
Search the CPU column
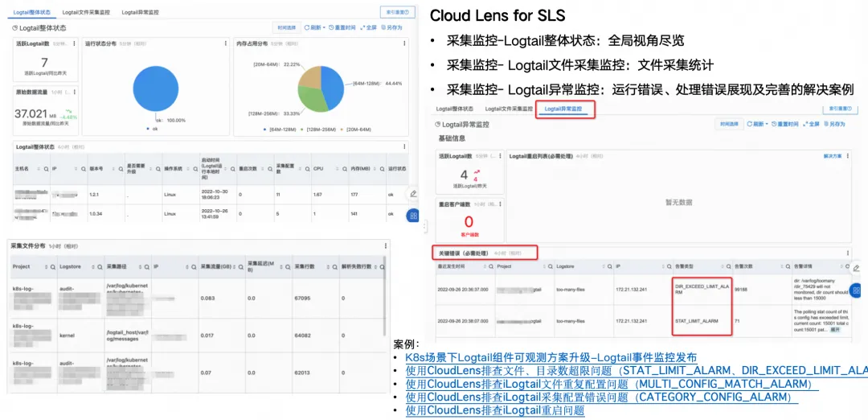[x=344, y=168]
